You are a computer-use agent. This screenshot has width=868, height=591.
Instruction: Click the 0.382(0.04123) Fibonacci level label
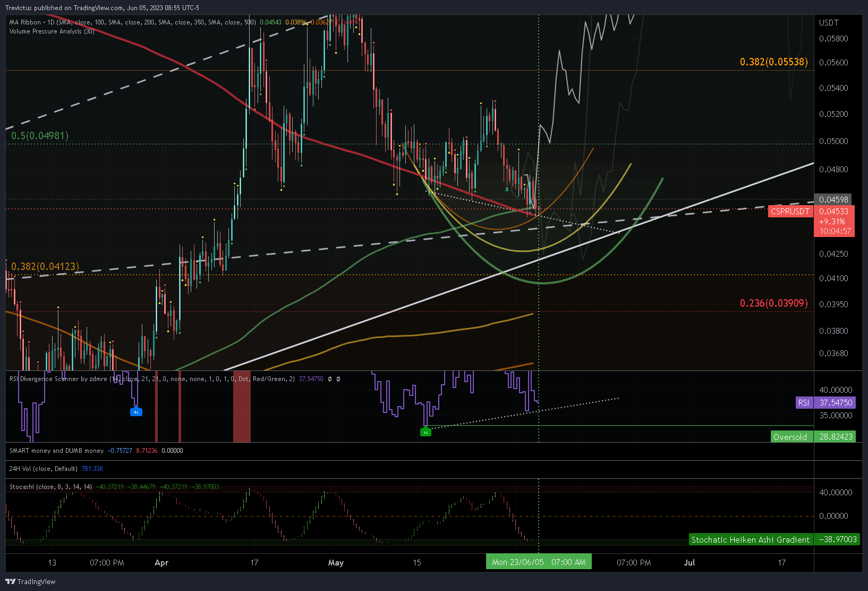(x=45, y=266)
